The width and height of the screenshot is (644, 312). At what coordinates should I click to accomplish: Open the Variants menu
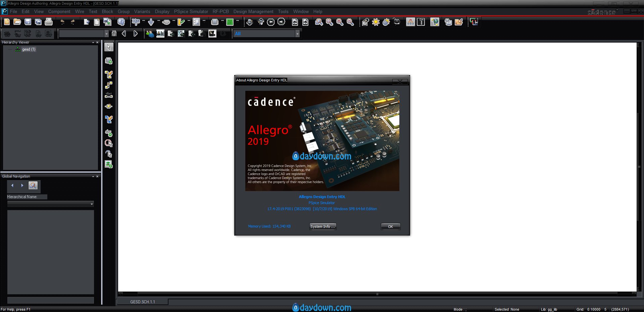142,11
